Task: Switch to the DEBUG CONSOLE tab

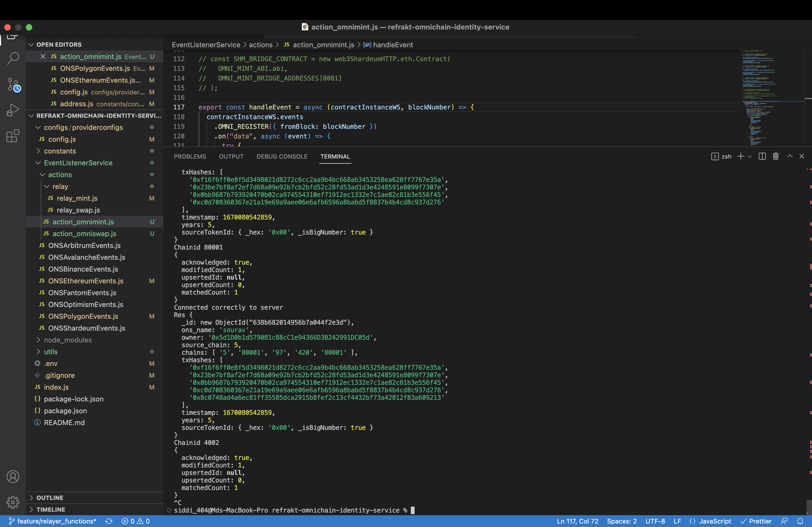Action: point(282,156)
